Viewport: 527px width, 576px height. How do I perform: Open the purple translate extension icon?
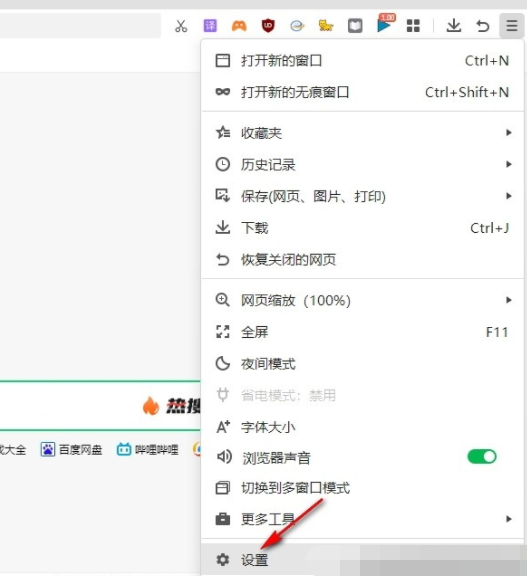tap(210, 26)
